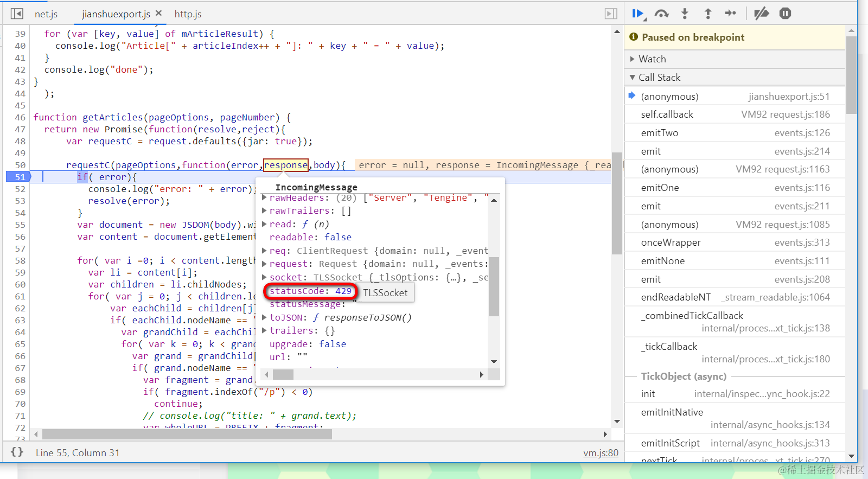Click the upgrade: false property
Screen dimensions: 868x479
click(x=308, y=344)
